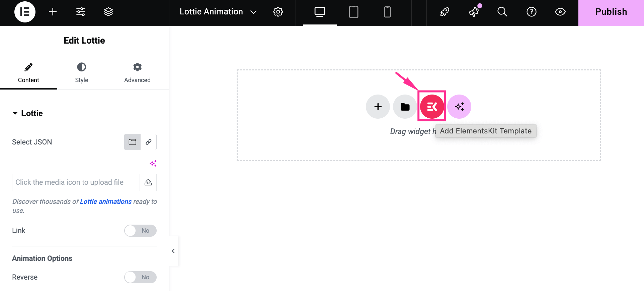Add new section with plus button
This screenshot has height=291, width=644.
[x=378, y=107]
